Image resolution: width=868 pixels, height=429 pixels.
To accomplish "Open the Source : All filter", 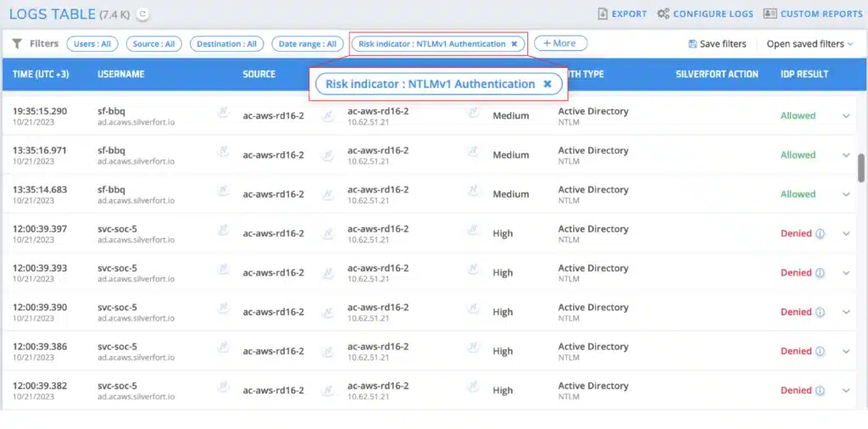I will coord(154,44).
